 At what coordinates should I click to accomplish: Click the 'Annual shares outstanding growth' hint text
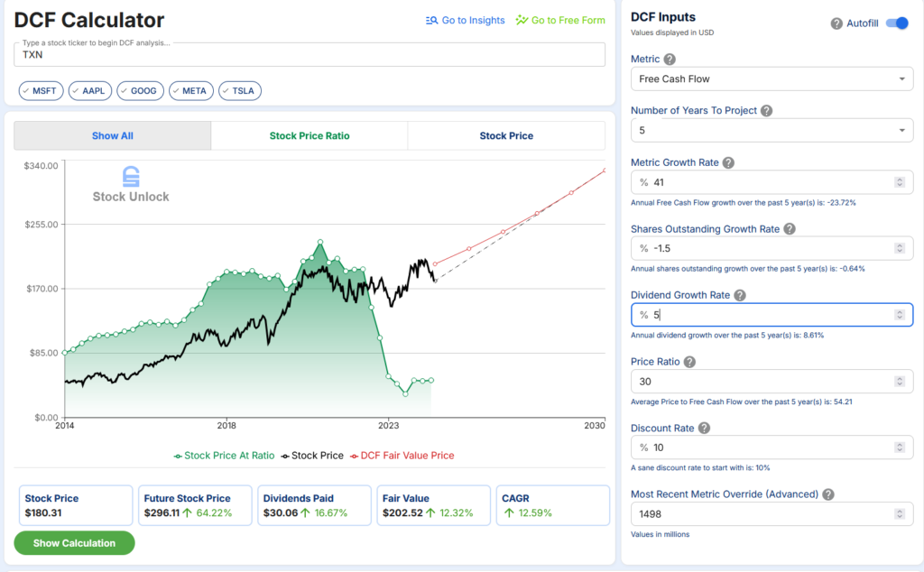(x=748, y=269)
